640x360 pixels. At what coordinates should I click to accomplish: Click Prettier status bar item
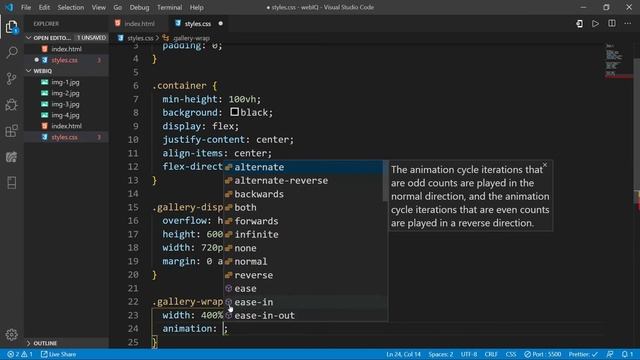(x=583, y=354)
